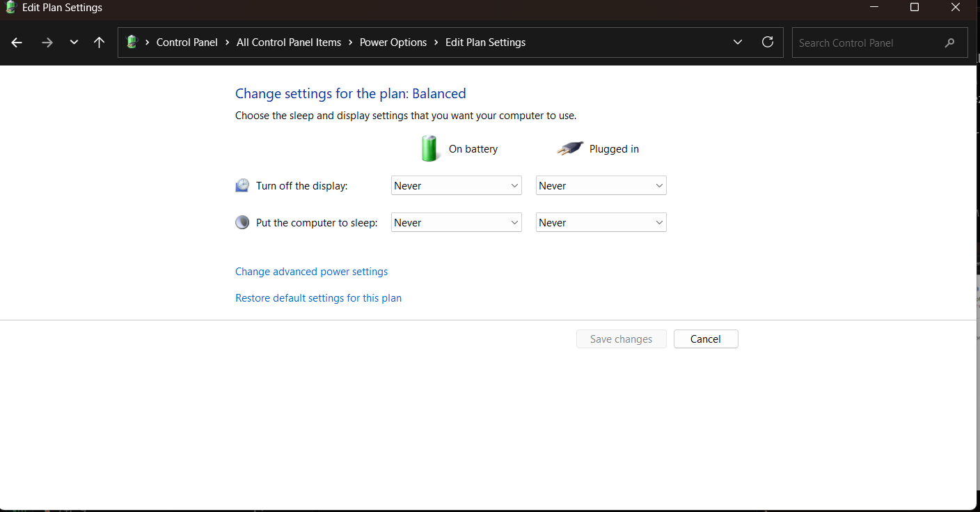
Task: Minimize the Edit Plan Settings window
Action: click(x=874, y=8)
